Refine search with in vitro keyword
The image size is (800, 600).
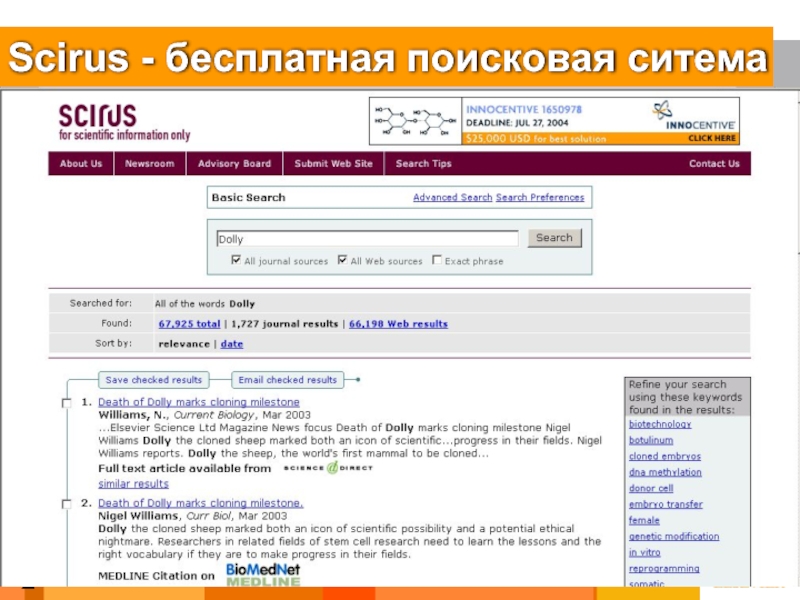pos(645,553)
